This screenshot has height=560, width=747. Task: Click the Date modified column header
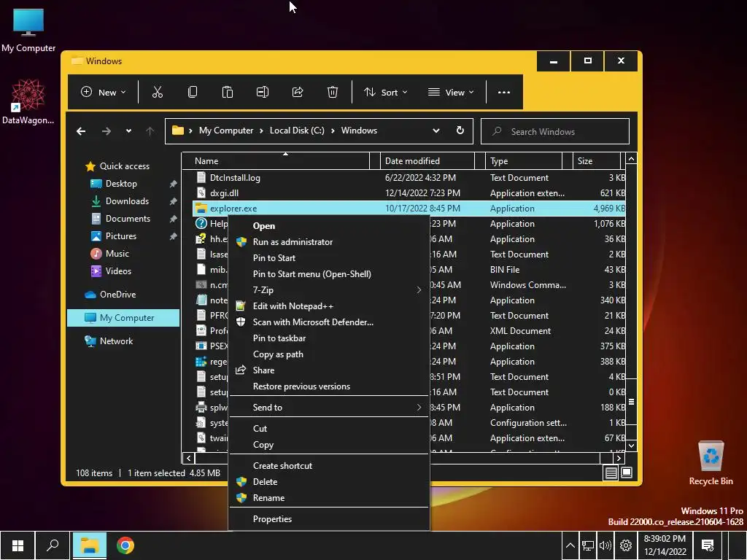click(x=427, y=161)
